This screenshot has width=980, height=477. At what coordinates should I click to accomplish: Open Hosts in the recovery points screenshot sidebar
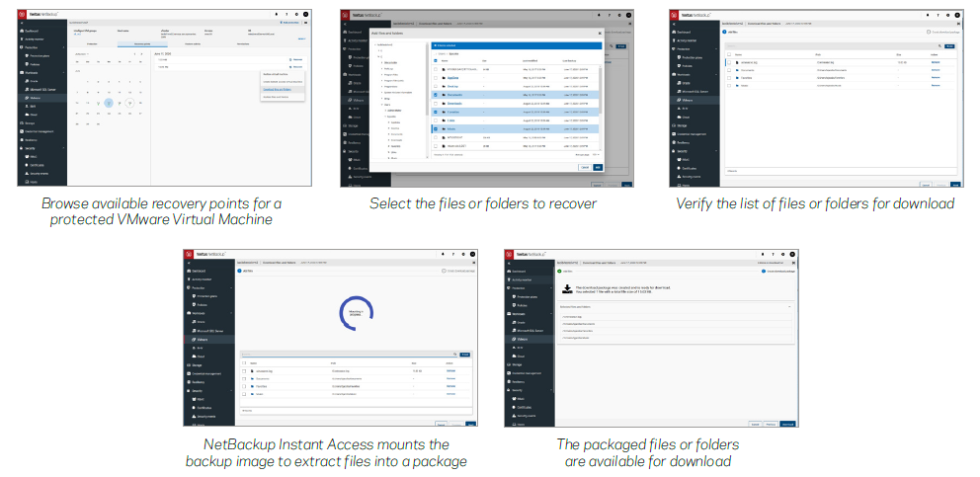[34, 182]
